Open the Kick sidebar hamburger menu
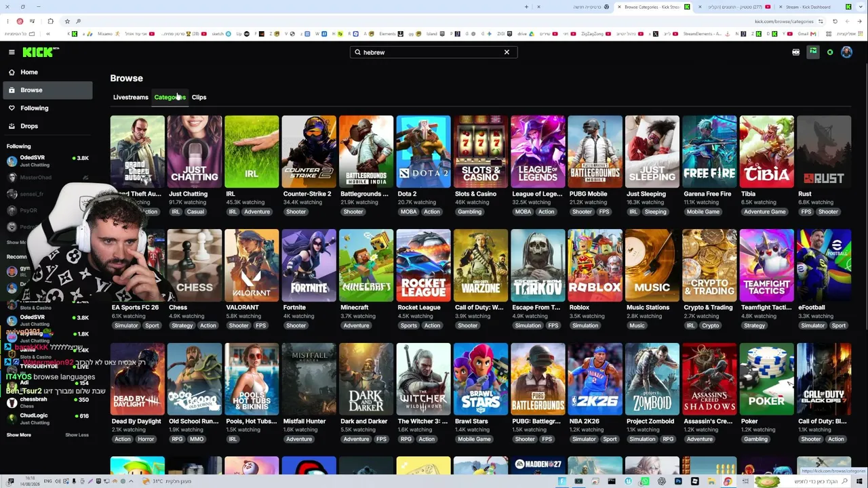This screenshot has height=488, width=868. coord(12,52)
